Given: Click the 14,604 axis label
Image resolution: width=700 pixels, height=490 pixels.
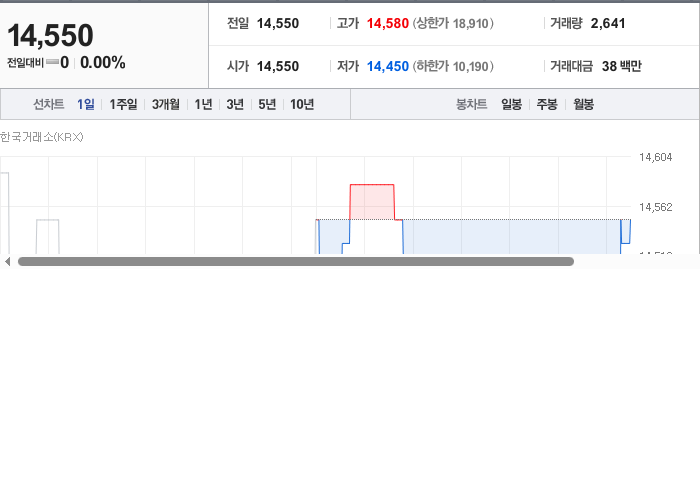Looking at the screenshot, I should click(x=655, y=157).
